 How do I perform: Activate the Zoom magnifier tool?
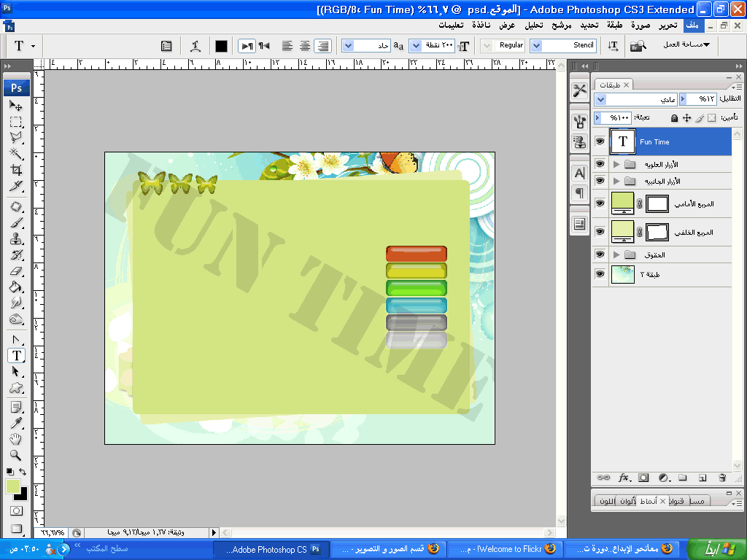pyautogui.click(x=16, y=455)
